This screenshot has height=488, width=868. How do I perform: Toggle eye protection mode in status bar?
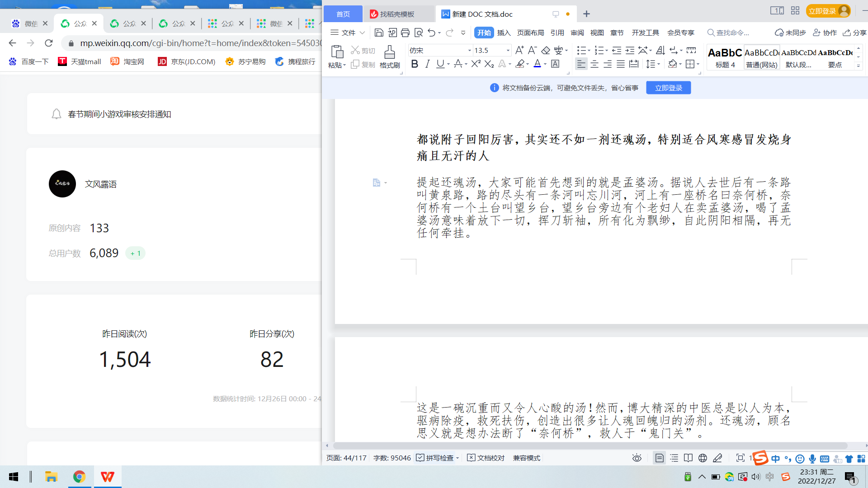tap(637, 458)
